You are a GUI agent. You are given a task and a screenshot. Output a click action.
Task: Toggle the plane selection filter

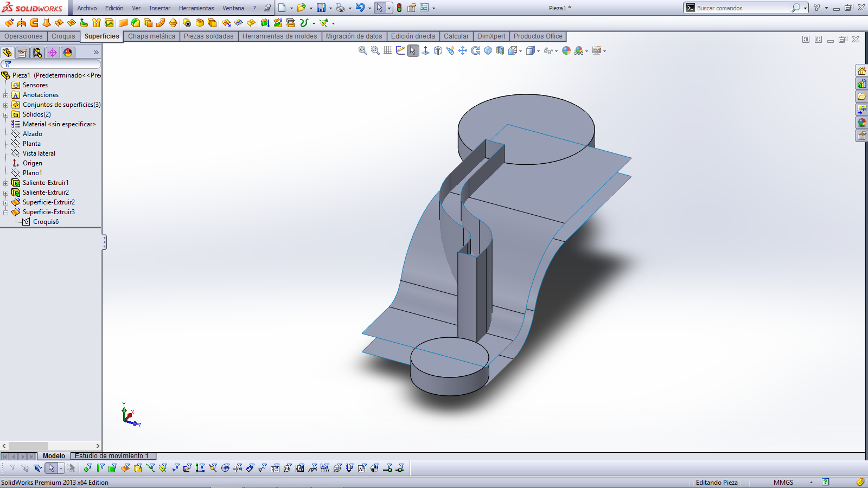(x=163, y=468)
